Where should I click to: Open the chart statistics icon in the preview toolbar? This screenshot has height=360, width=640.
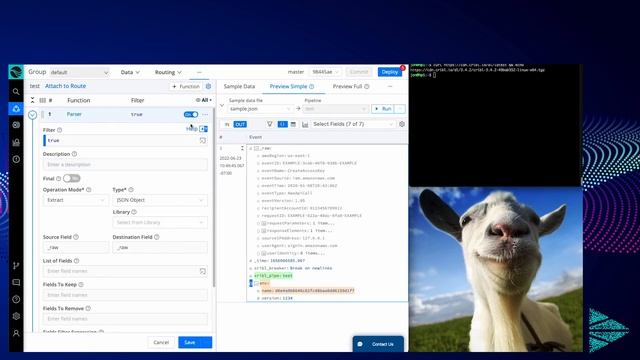point(305,124)
